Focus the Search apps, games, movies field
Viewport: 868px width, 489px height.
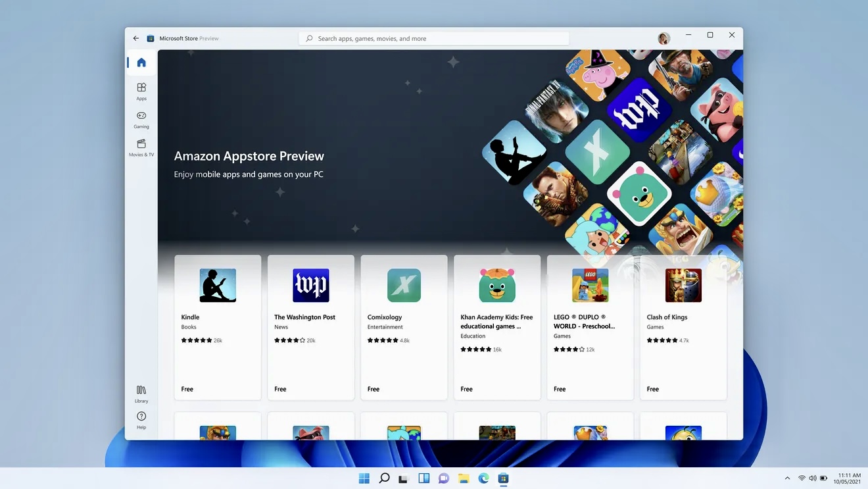[434, 38]
